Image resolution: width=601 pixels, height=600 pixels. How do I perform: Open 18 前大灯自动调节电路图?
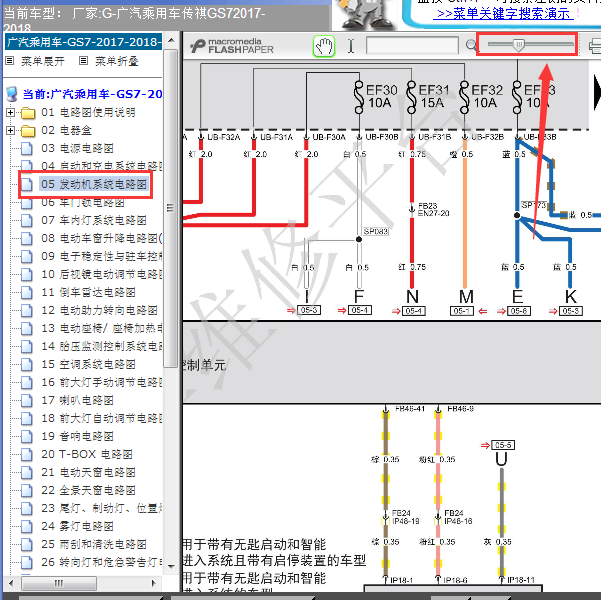pos(101,418)
